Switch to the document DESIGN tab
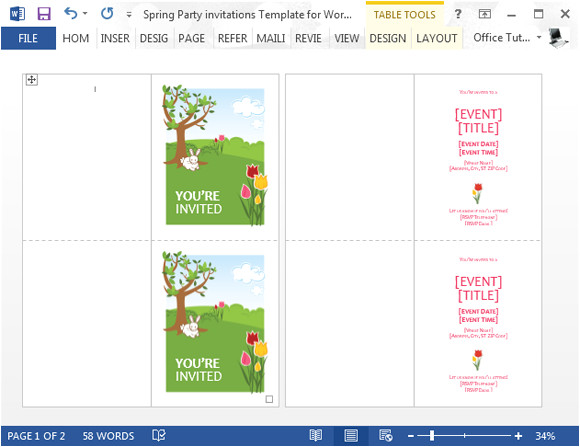This screenshot has width=580, height=447. click(x=154, y=38)
